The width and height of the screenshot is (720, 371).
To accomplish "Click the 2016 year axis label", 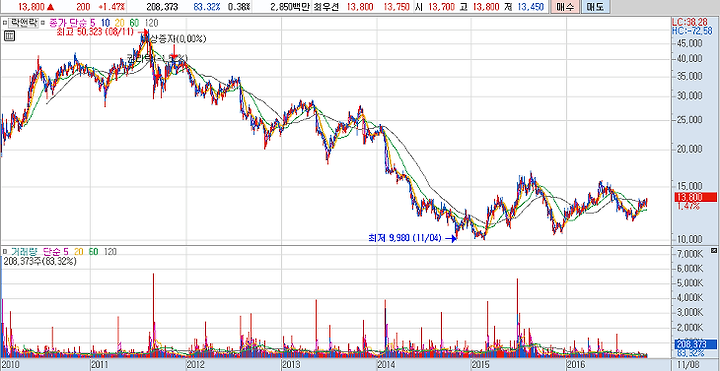I will coord(576,364).
